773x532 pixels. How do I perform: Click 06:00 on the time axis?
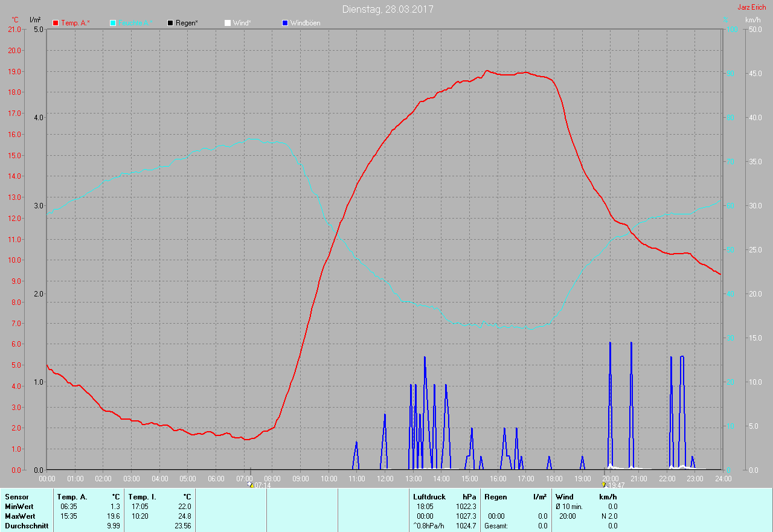tap(216, 478)
